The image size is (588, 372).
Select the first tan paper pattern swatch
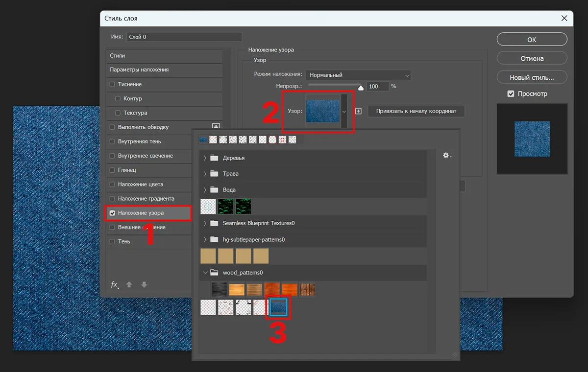[x=208, y=256]
